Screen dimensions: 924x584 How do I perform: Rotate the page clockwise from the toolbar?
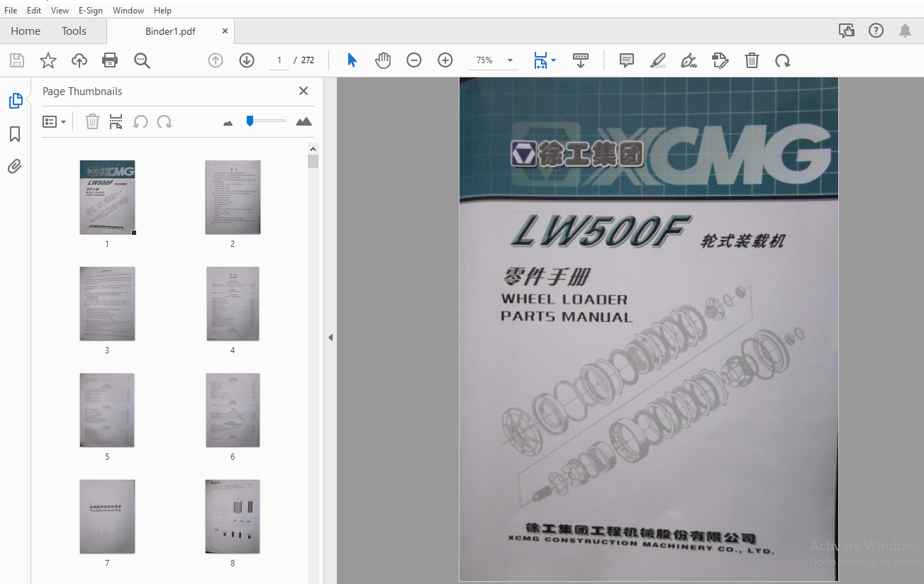[783, 60]
